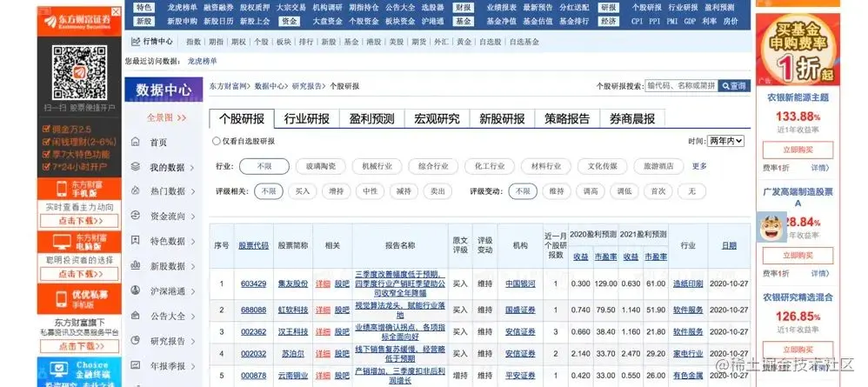Click 广发高端制造股票A fund title

(798, 197)
